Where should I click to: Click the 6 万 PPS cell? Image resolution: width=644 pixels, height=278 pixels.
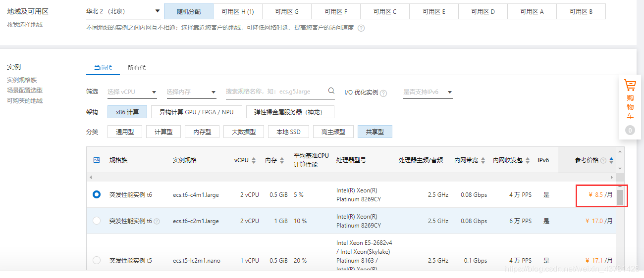[520, 221]
